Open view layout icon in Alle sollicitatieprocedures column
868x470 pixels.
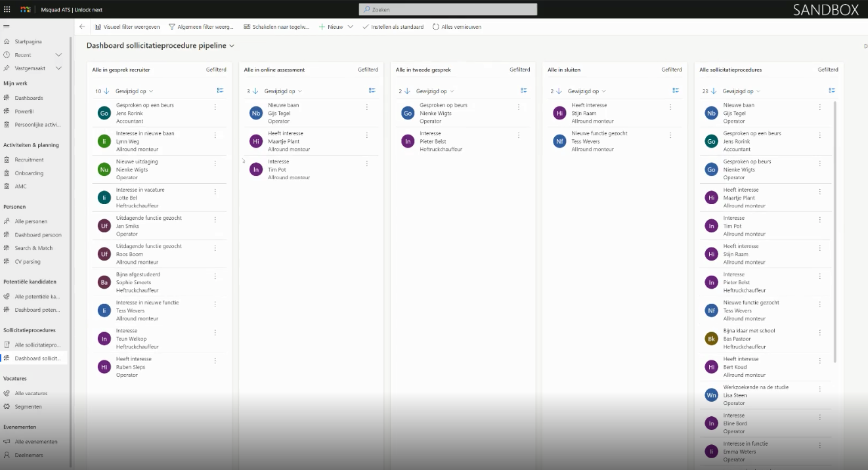832,91
